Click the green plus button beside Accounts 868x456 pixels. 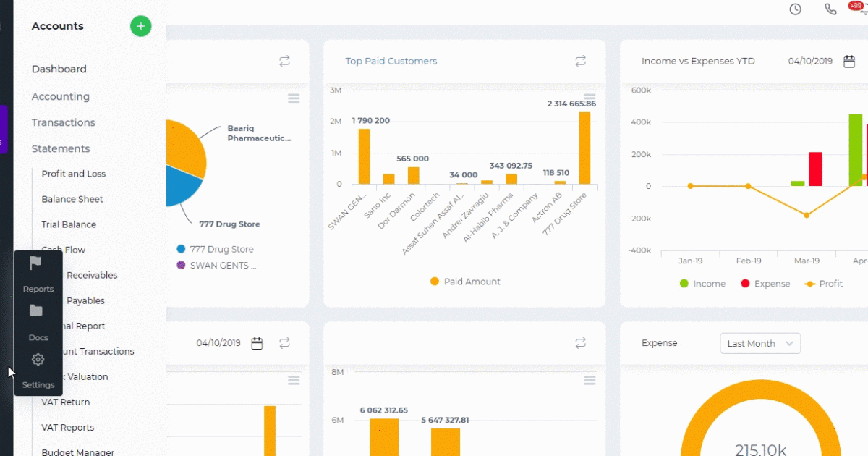pos(141,26)
